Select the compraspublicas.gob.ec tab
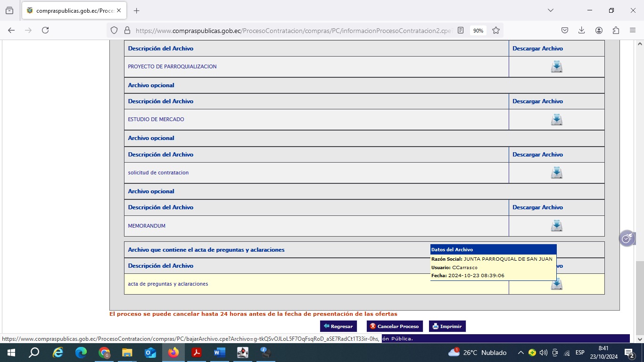 (x=71, y=10)
